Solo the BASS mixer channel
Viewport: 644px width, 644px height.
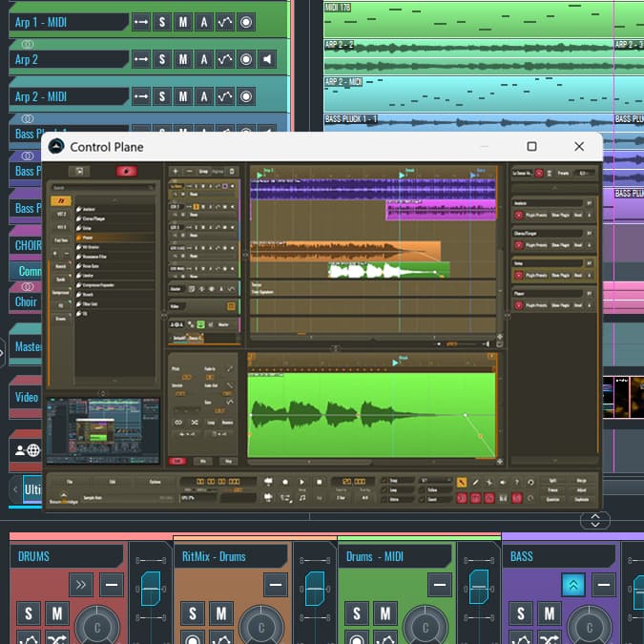click(x=521, y=613)
